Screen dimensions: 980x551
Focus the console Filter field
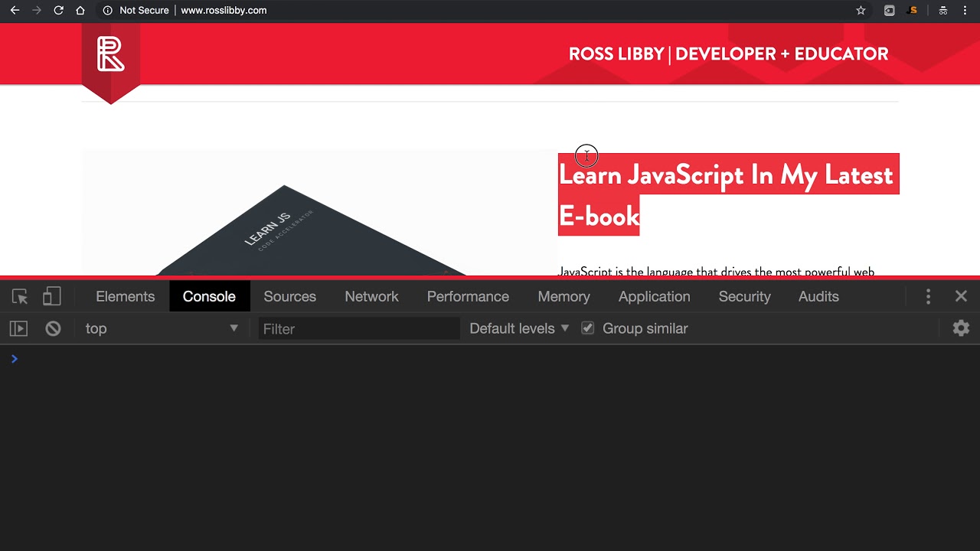359,328
